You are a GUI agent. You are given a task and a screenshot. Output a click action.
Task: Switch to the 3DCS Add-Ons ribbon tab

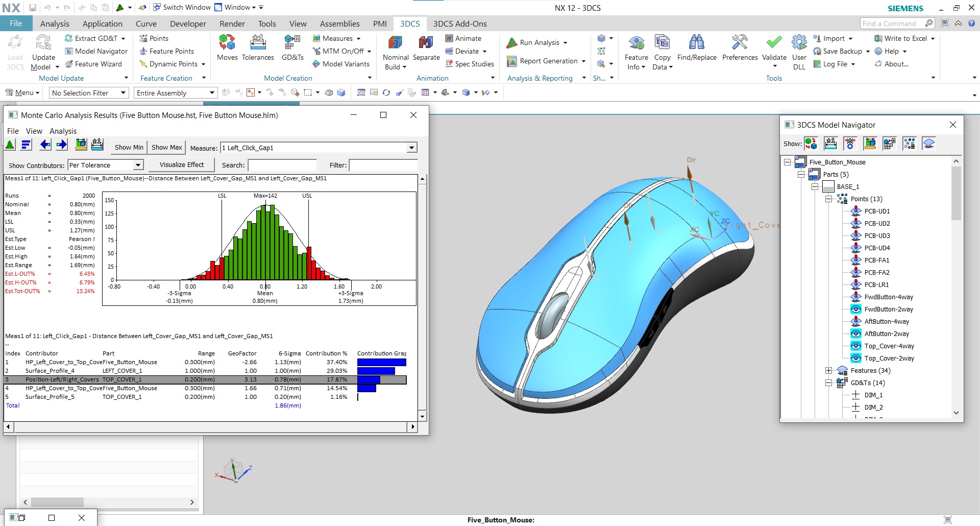(x=459, y=23)
